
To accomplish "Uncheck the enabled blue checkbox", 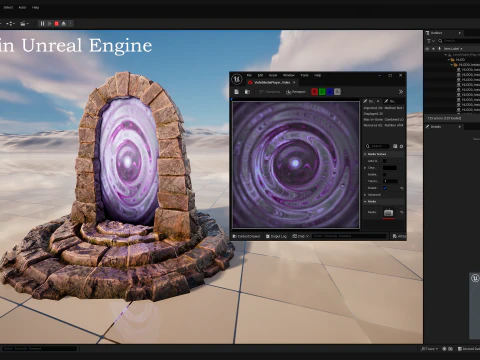I will (x=385, y=188).
